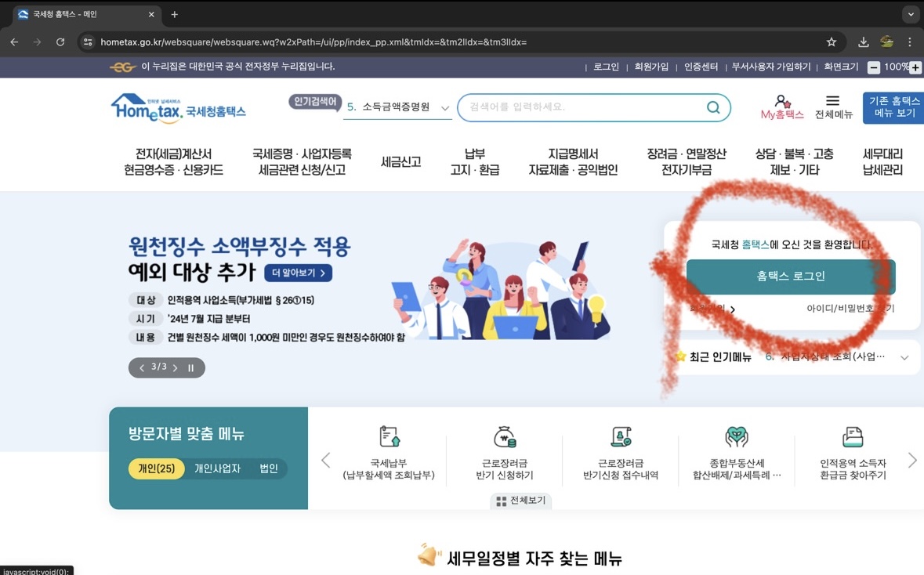
Task: Click 홈택스 로그인 button
Action: tap(791, 277)
